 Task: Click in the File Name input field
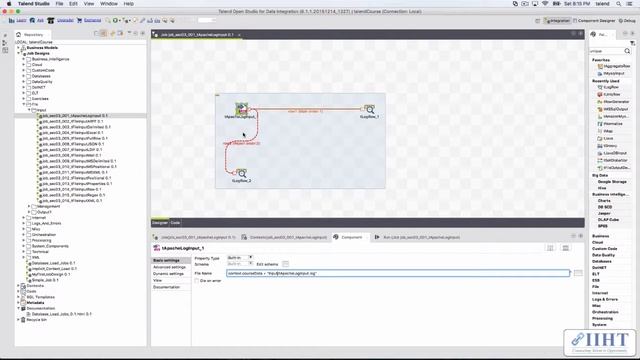click(398, 273)
